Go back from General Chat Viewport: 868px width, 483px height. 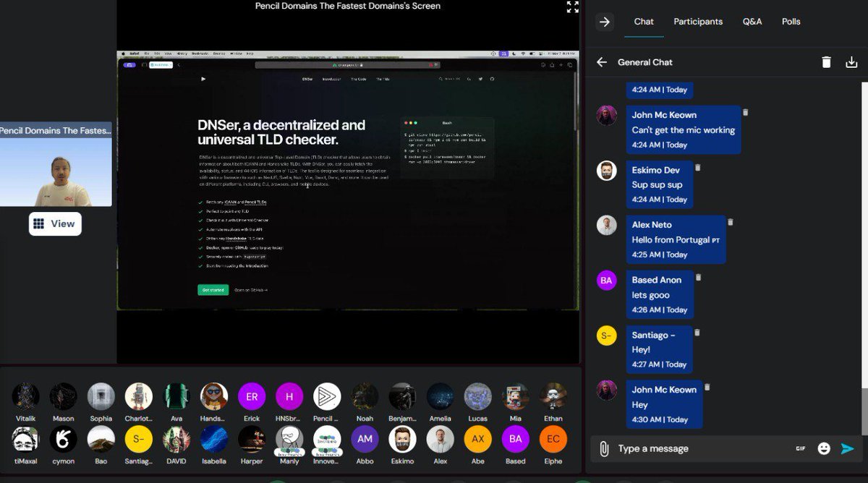pos(602,62)
